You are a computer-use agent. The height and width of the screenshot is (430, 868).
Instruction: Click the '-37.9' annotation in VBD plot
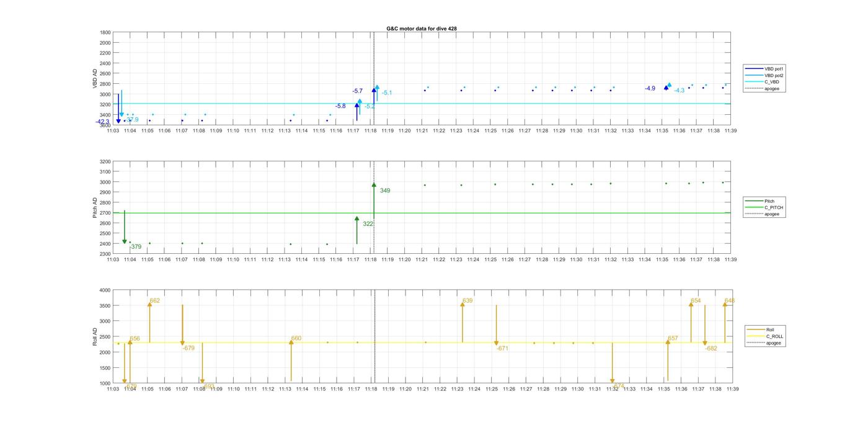(132, 120)
